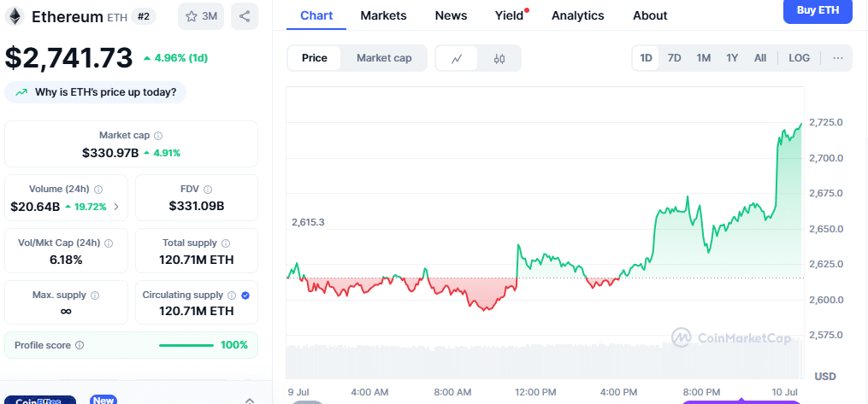Click the 19.72% volume change
Screen dimensions: 868x404
pos(86,208)
